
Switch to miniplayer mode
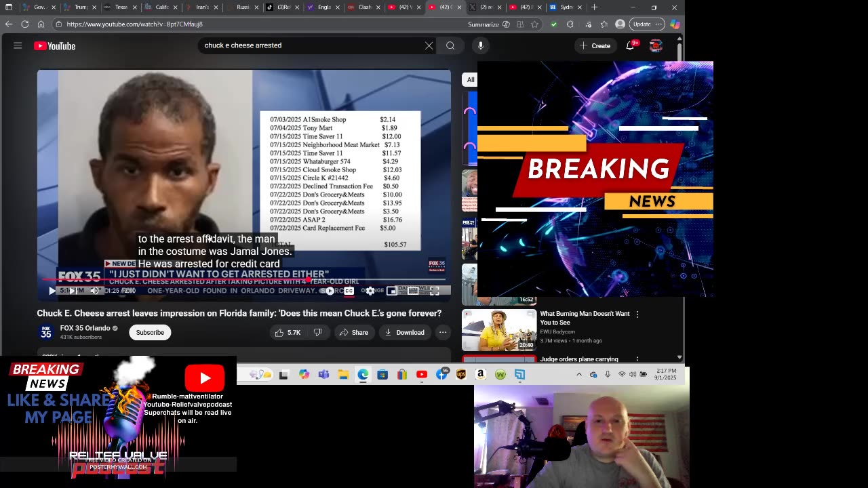click(x=392, y=291)
